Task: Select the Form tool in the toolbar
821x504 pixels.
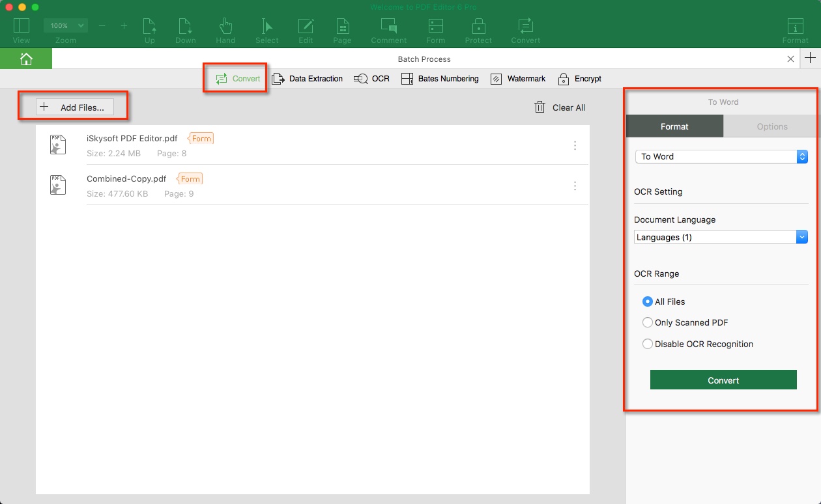Action: [x=435, y=29]
